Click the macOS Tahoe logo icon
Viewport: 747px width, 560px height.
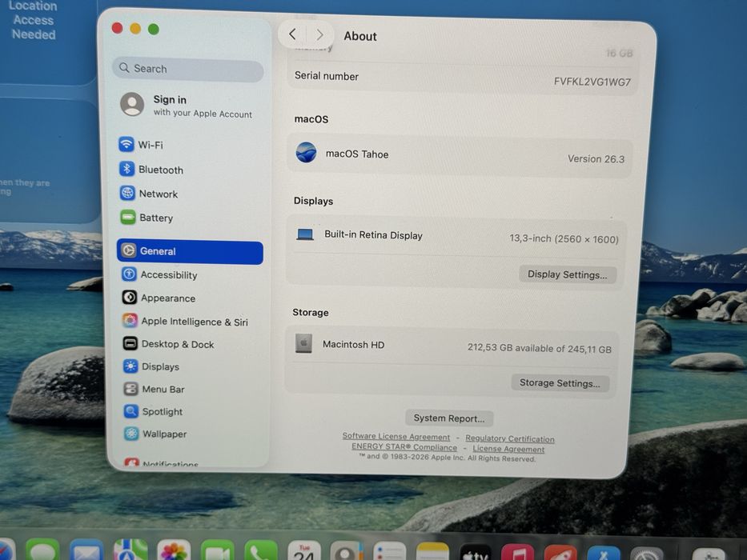(x=306, y=152)
